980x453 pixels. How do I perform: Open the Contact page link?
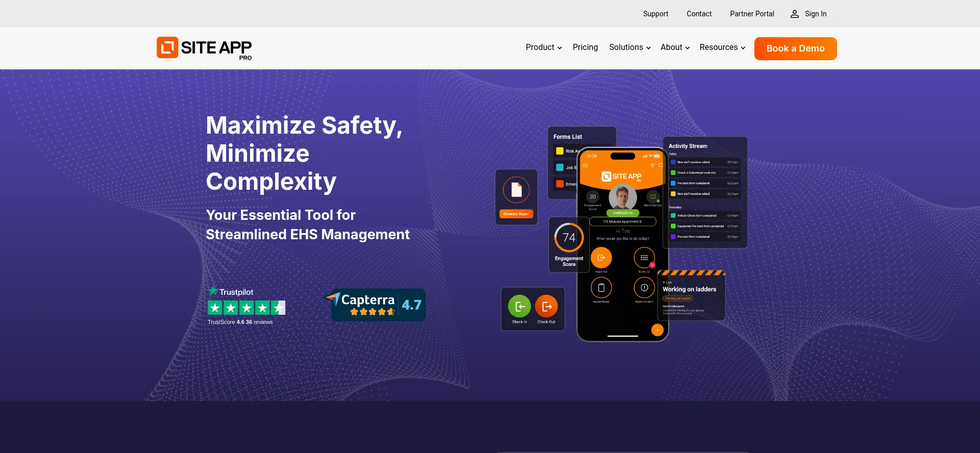click(699, 14)
